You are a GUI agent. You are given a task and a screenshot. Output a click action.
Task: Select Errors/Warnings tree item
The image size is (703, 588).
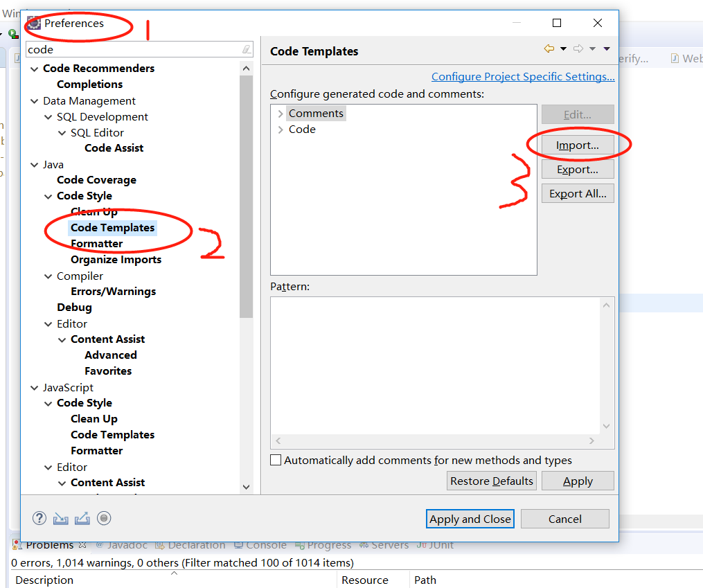(x=113, y=292)
